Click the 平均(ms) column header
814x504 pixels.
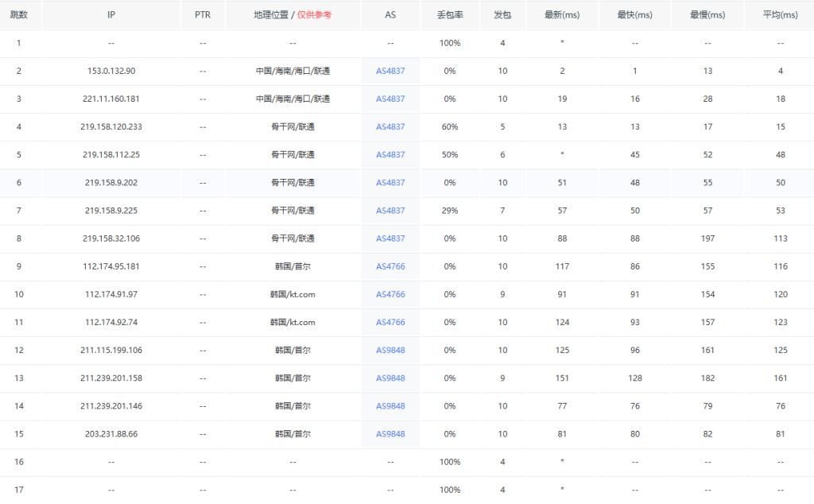tap(780, 14)
